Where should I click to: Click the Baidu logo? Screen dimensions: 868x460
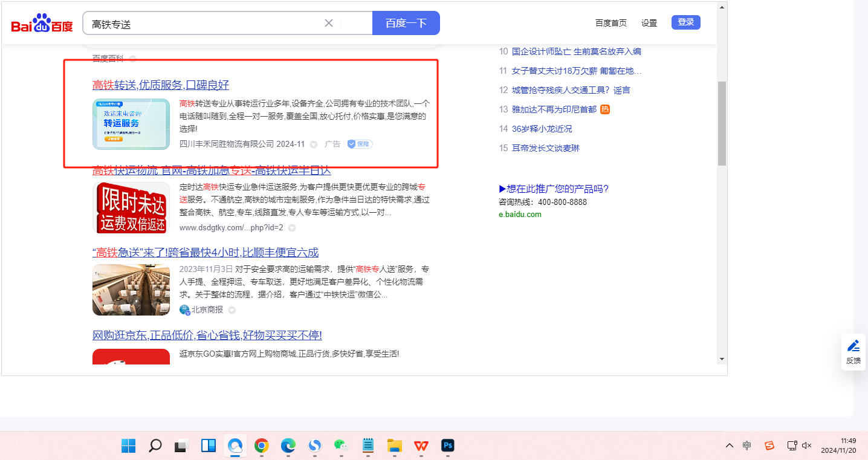(42, 24)
